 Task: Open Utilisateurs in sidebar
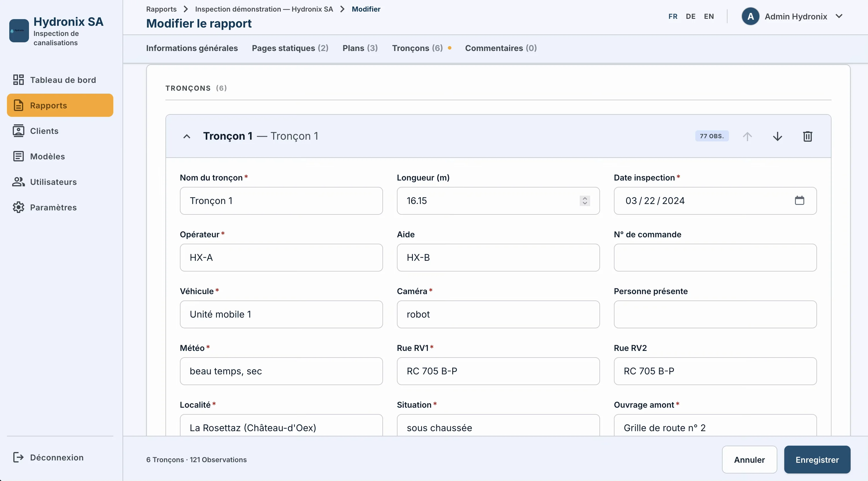coord(60,182)
